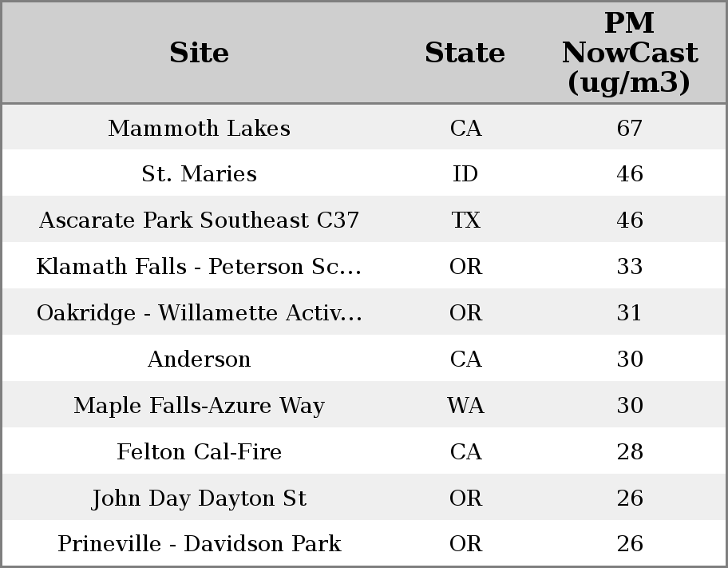Screen dimensions: 728x568
Task: Click the Felton Cal-Fire site
Action: (199, 452)
